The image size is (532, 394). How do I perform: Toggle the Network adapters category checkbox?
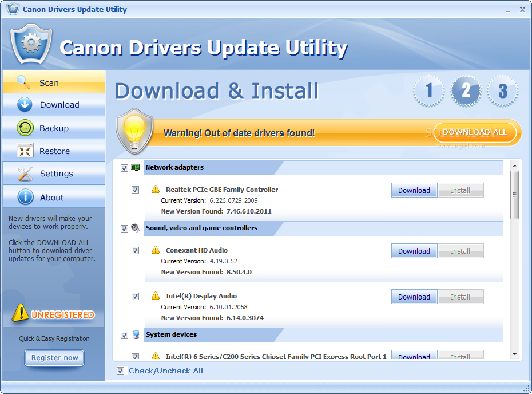pos(124,168)
